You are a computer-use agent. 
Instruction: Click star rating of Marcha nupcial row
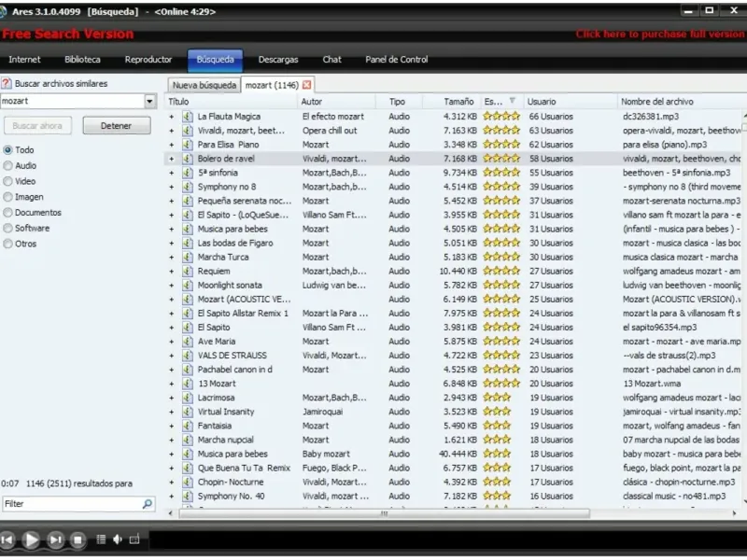pyautogui.click(x=497, y=439)
